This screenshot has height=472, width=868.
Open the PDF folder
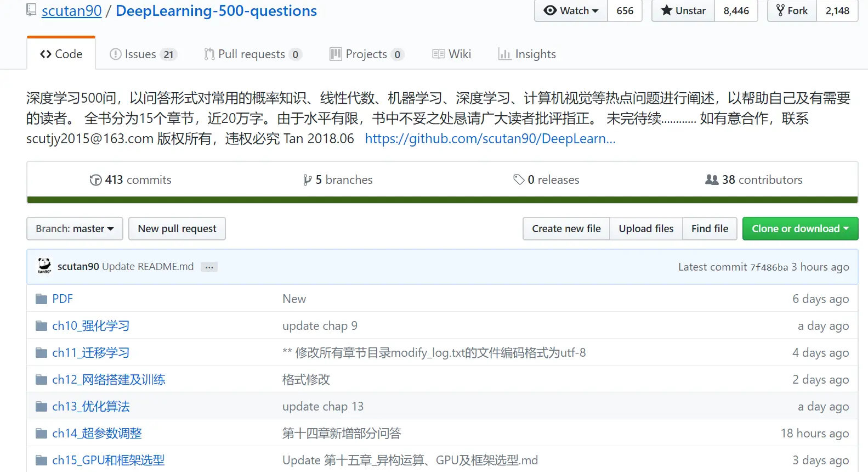click(63, 299)
